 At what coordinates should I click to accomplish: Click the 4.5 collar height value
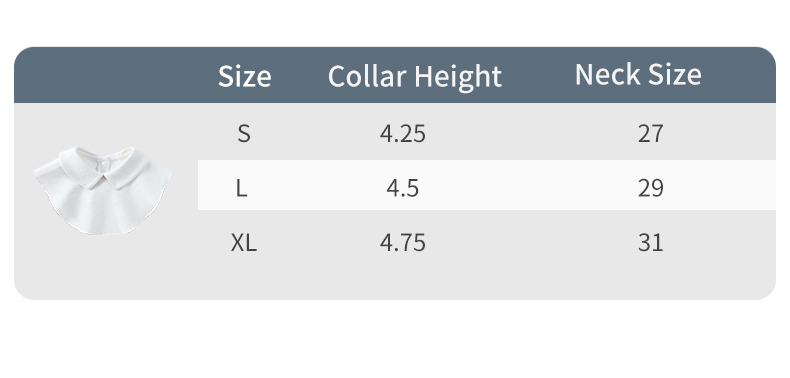tap(403, 188)
